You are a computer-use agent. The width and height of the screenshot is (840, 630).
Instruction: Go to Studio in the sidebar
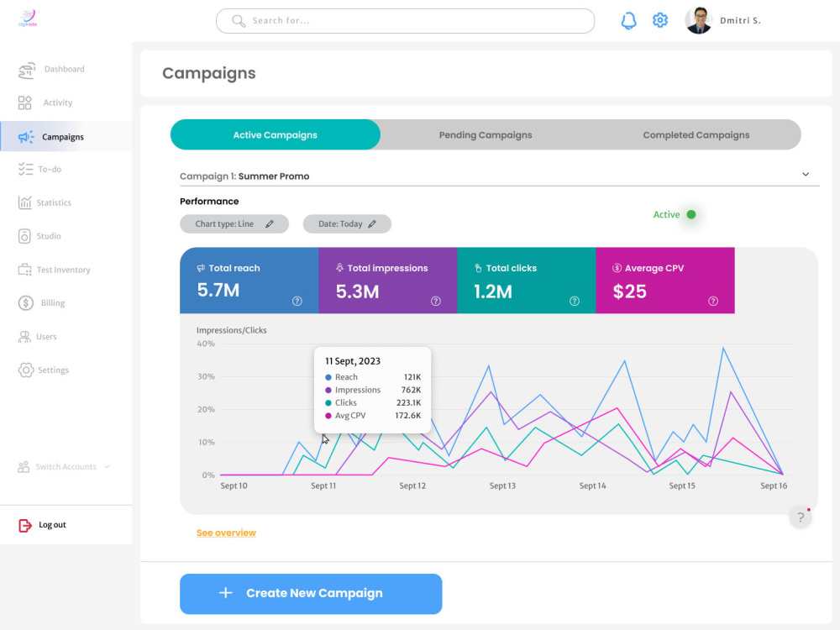[x=39, y=236]
